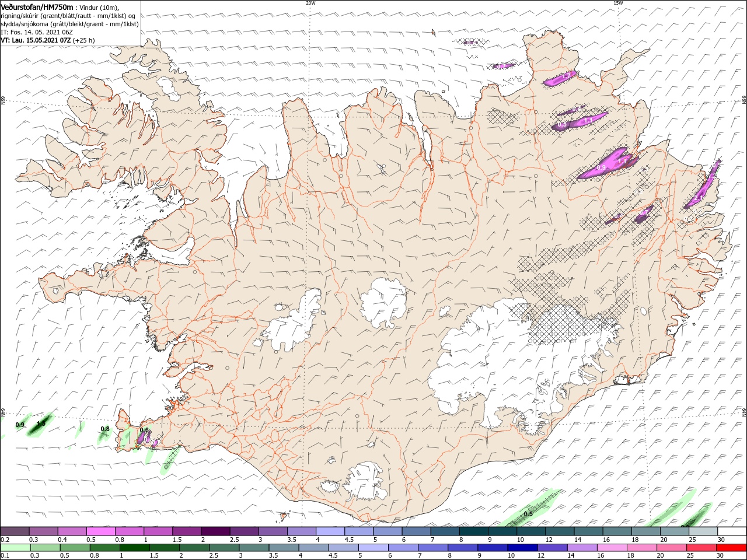Screen dimensions: 747x560
Task: Click the 'slydda/snjókoma' legend description text
Action: [x=25, y=23]
